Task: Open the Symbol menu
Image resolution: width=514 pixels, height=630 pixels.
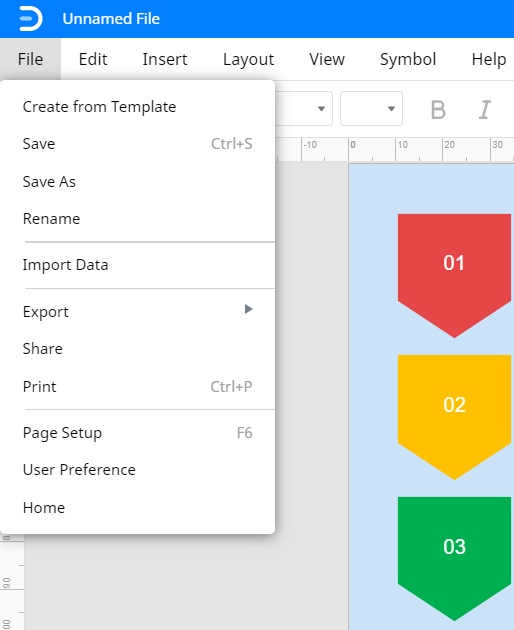Action: [408, 59]
